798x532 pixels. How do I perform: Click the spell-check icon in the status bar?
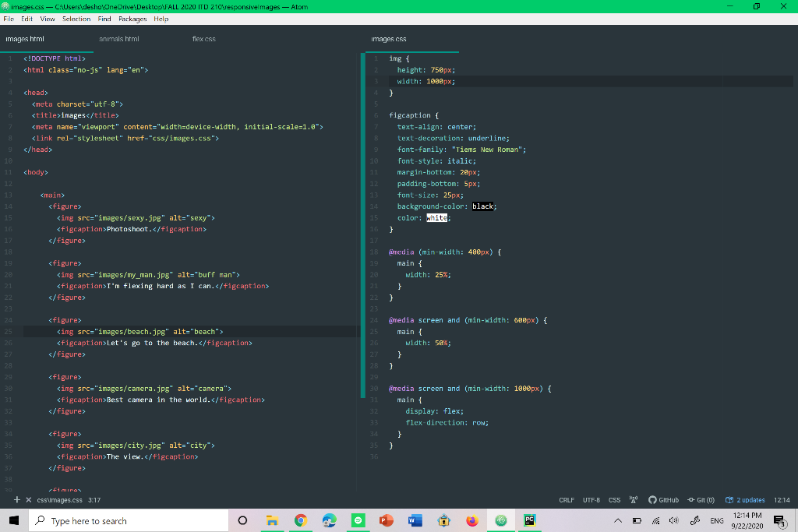pos(634,500)
